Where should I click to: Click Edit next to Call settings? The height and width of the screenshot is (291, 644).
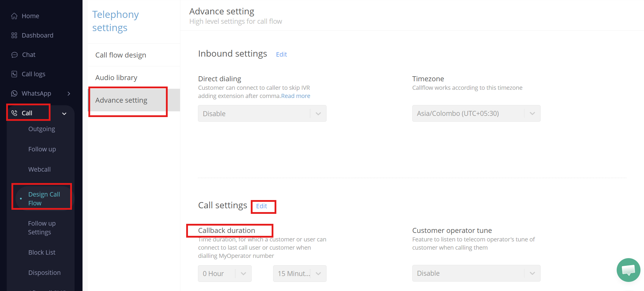(x=261, y=206)
